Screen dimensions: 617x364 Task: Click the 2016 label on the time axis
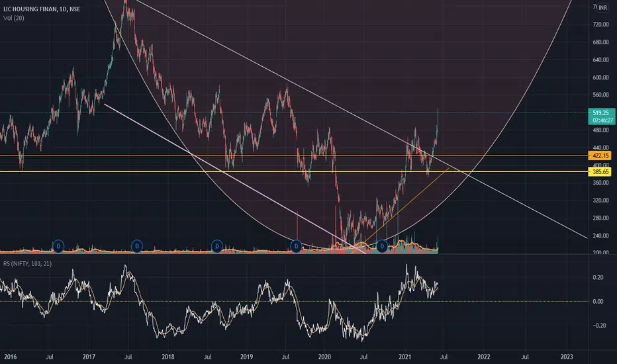coord(10,357)
